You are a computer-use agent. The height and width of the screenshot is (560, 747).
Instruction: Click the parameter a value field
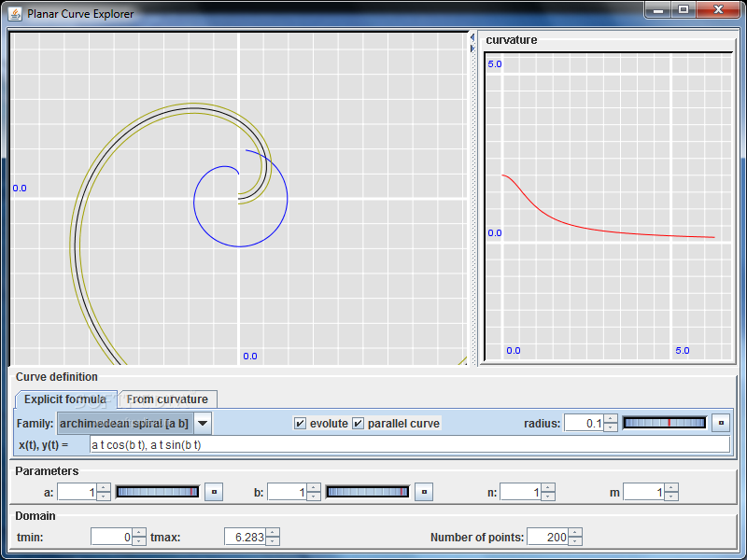78,492
